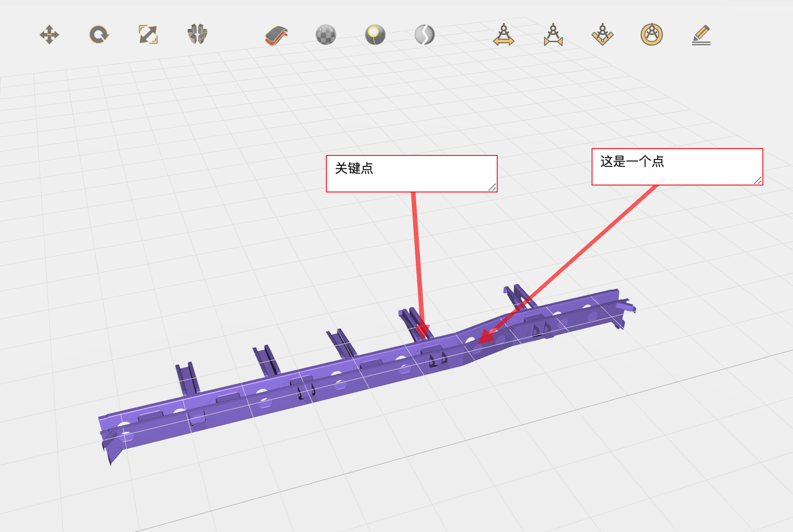Image resolution: width=793 pixels, height=532 pixels.
Task: Click the Explode model parts icon
Action: [198, 35]
